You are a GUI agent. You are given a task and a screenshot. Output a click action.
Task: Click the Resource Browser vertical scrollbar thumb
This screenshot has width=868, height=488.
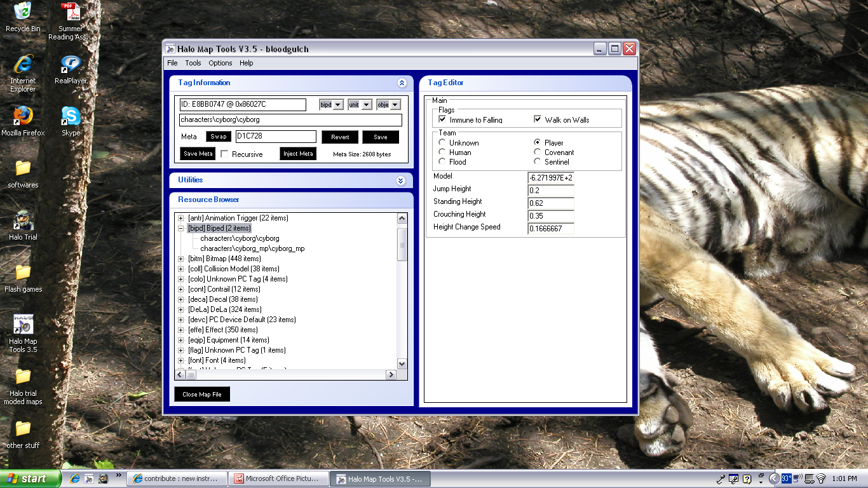point(402,244)
